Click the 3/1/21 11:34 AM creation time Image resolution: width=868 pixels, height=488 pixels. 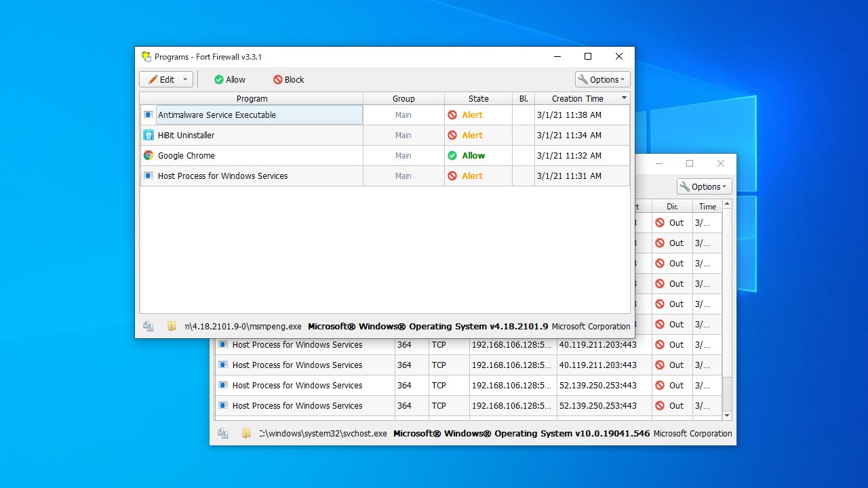[569, 135]
